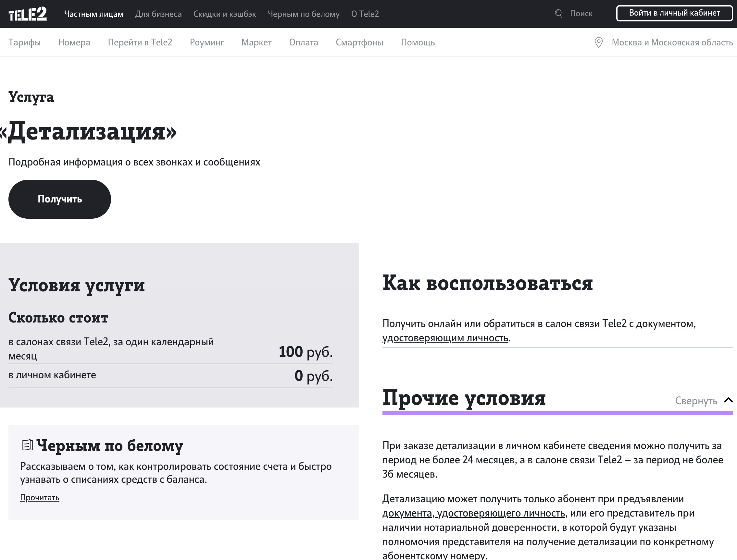Click the Как воспользоваться heading
Image resolution: width=737 pixels, height=560 pixels.
tap(488, 283)
